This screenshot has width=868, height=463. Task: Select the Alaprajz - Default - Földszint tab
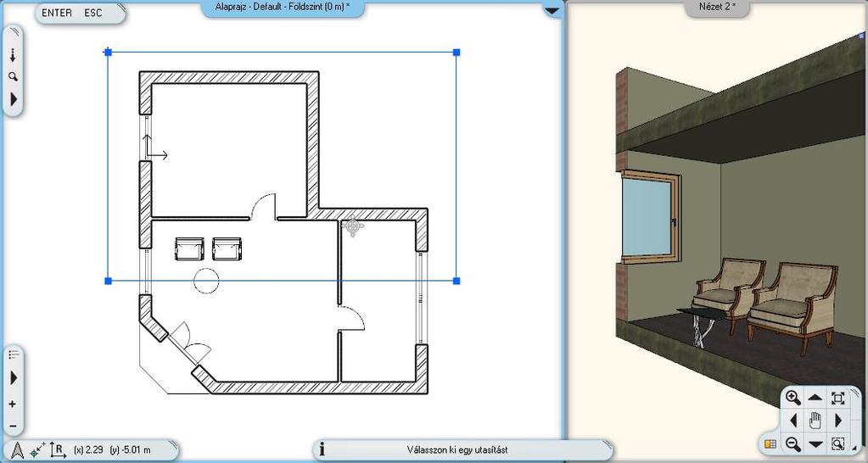point(283,7)
